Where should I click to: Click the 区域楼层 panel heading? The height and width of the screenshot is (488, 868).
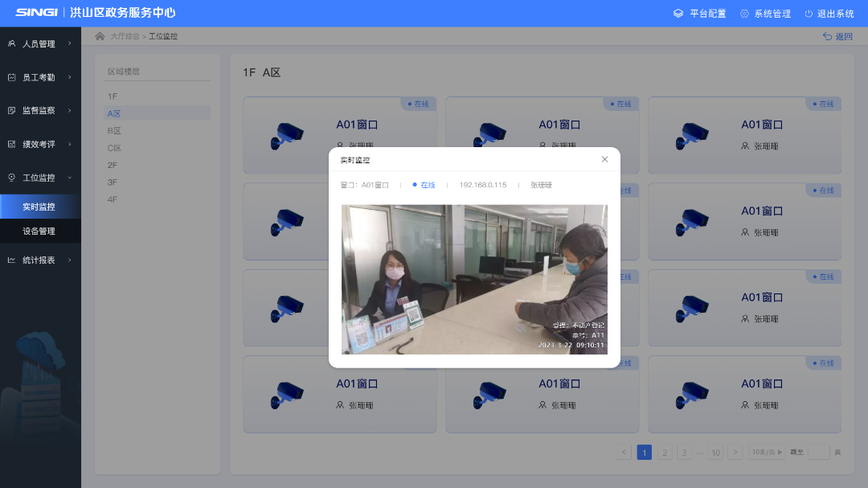pos(124,72)
